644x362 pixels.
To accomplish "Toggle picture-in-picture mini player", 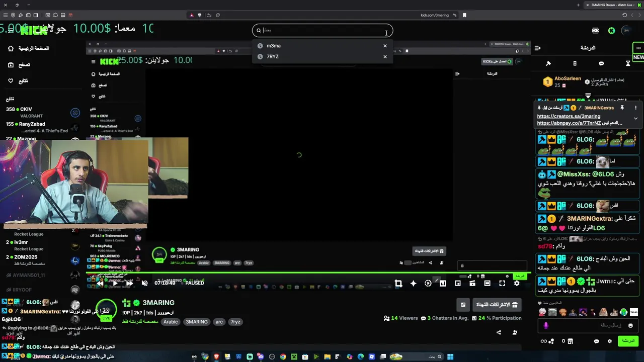I will [457, 284].
